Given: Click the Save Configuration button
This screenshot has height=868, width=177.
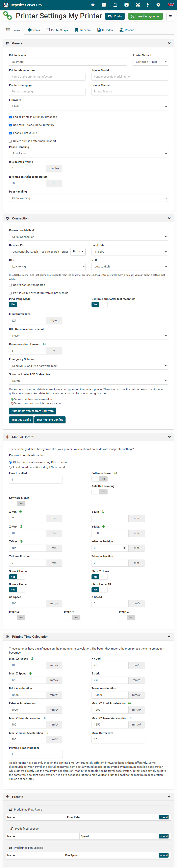Looking at the screenshot, I should [x=145, y=16].
